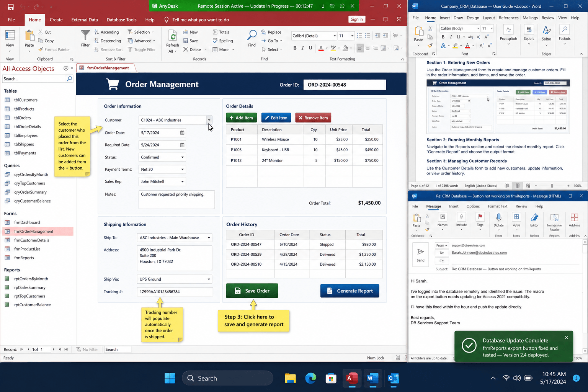
Task: Click Format Painter in Access ribbon
Action: coord(54,49)
